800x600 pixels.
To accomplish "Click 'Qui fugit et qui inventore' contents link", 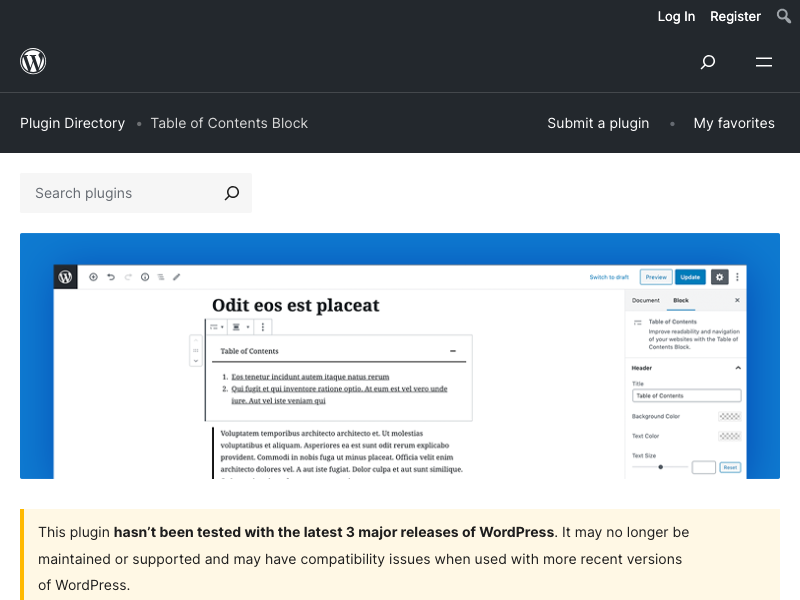I will (x=339, y=395).
